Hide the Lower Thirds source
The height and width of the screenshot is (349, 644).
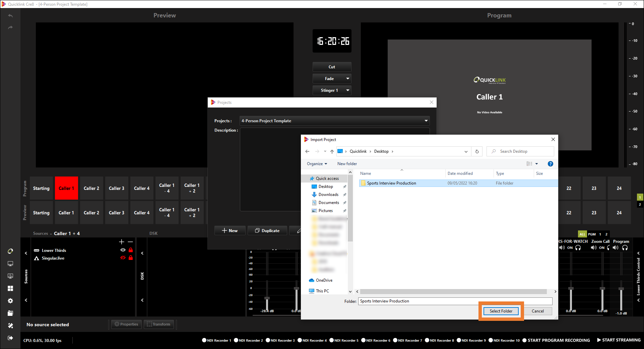(123, 250)
